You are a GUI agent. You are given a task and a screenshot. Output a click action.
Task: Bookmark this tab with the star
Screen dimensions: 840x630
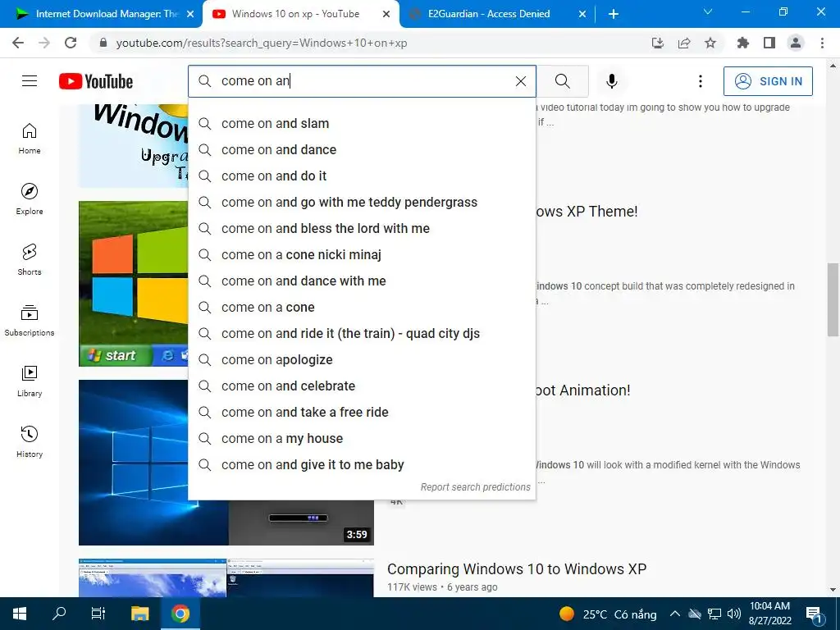tap(710, 43)
